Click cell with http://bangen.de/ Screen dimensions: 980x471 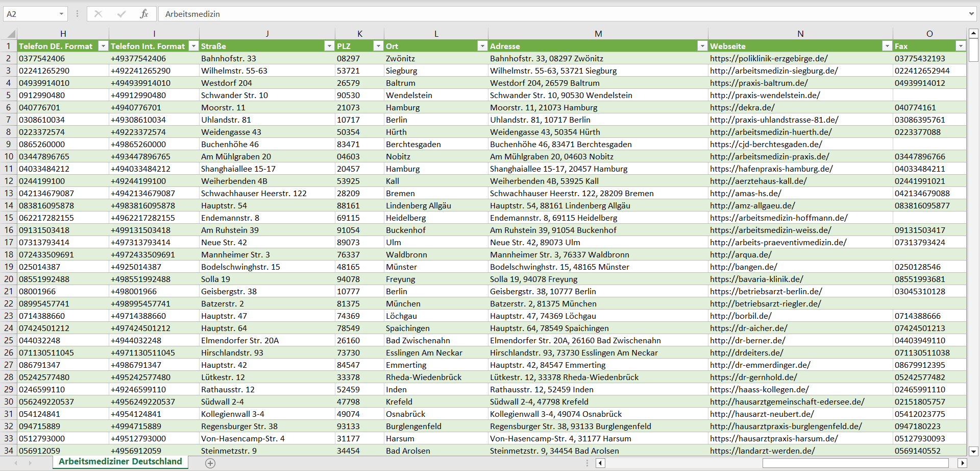tap(800, 267)
